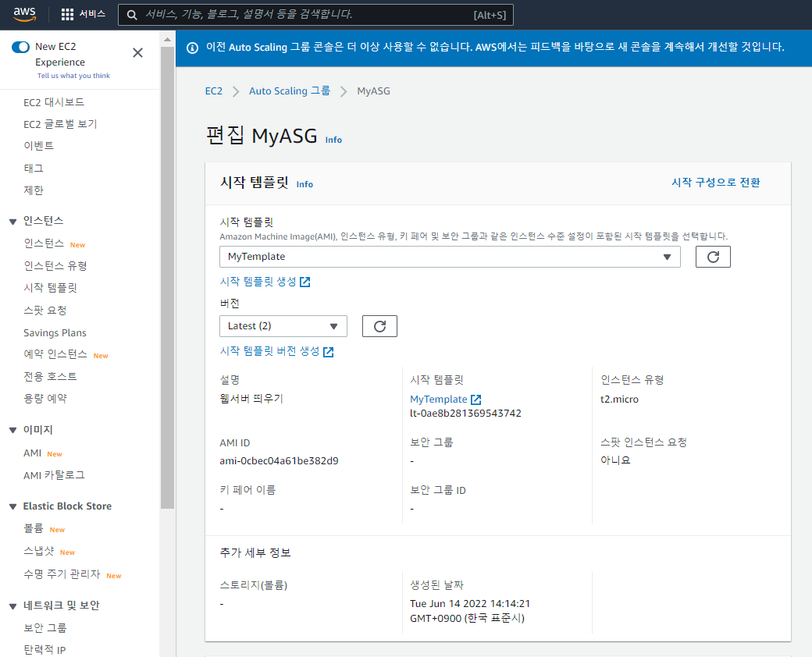812x657 pixels.
Task: Click the sidebar scrollbar up arrow
Action: pyautogui.click(x=167, y=39)
